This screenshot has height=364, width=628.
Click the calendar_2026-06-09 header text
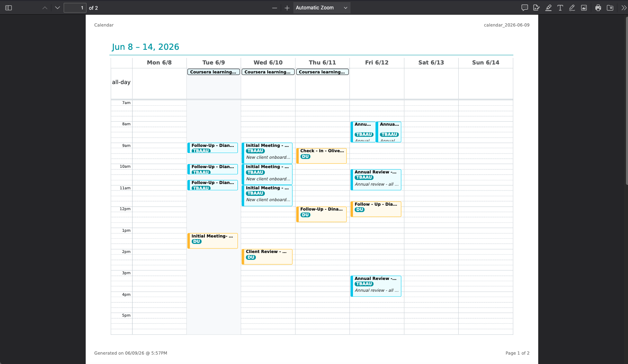[507, 25]
